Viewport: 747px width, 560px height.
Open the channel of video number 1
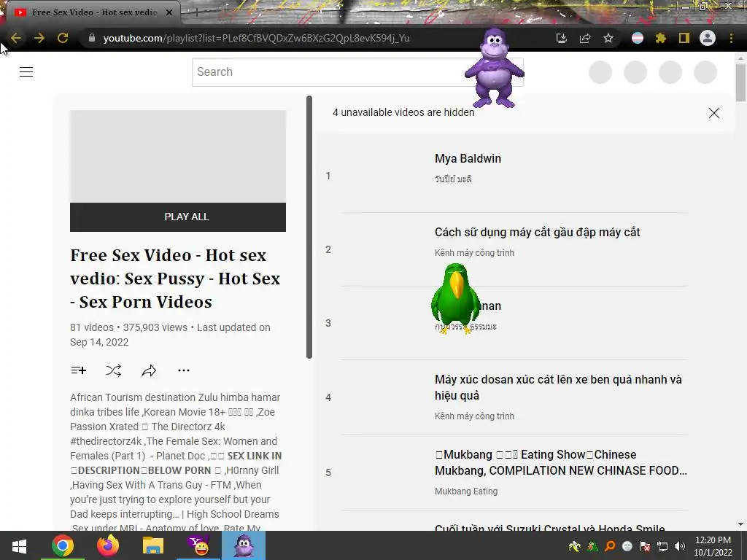[x=453, y=179]
